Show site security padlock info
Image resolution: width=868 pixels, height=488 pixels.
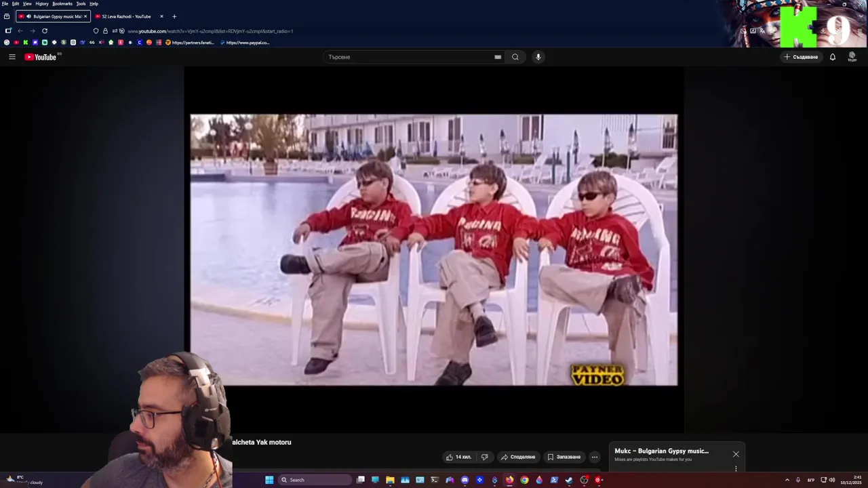click(x=105, y=30)
